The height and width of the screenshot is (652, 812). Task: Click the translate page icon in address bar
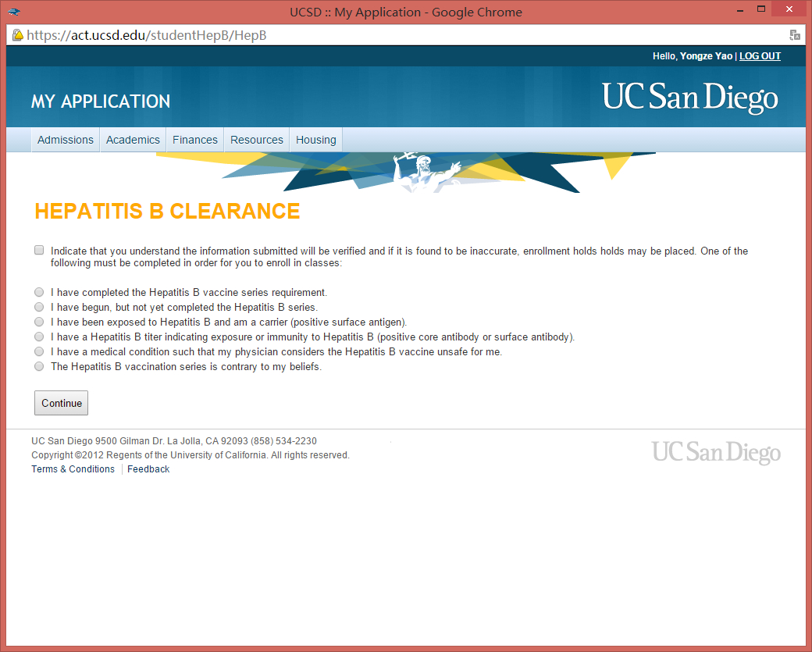(x=795, y=35)
